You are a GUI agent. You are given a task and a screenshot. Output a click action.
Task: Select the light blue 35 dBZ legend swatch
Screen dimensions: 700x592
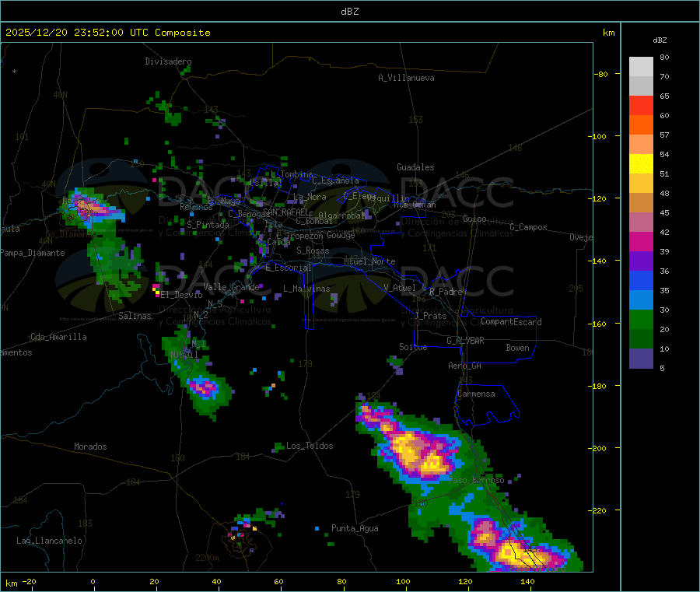coord(641,300)
